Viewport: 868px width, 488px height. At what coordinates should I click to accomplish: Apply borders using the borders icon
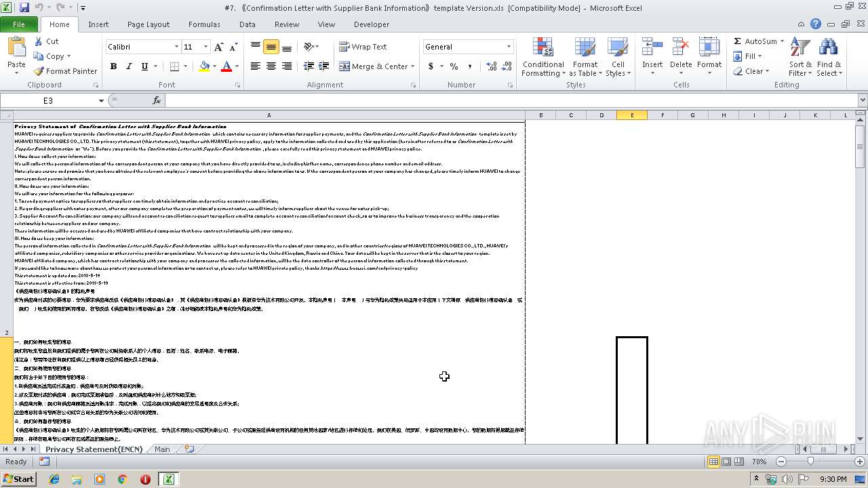point(174,66)
